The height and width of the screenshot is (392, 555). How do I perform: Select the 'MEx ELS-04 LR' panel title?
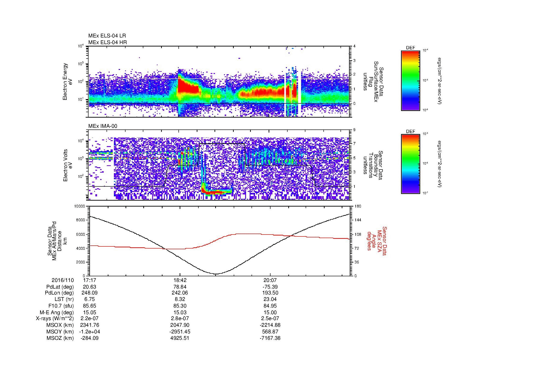coord(107,36)
